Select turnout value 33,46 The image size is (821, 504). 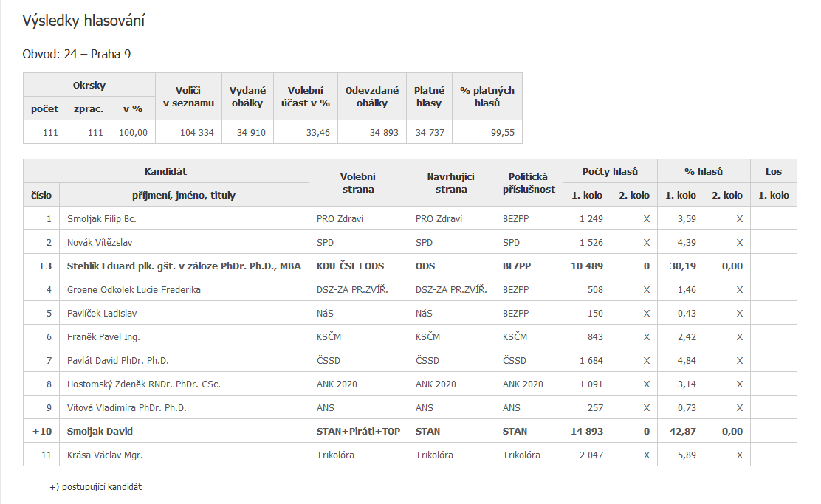click(317, 132)
